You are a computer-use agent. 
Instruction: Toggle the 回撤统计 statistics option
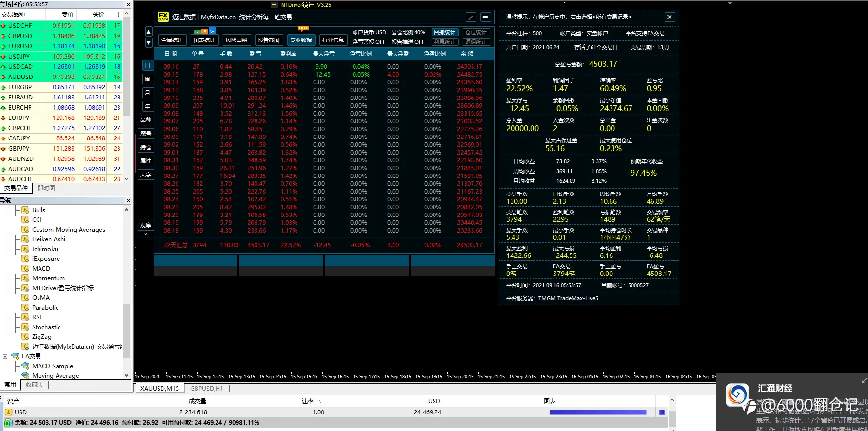(445, 33)
